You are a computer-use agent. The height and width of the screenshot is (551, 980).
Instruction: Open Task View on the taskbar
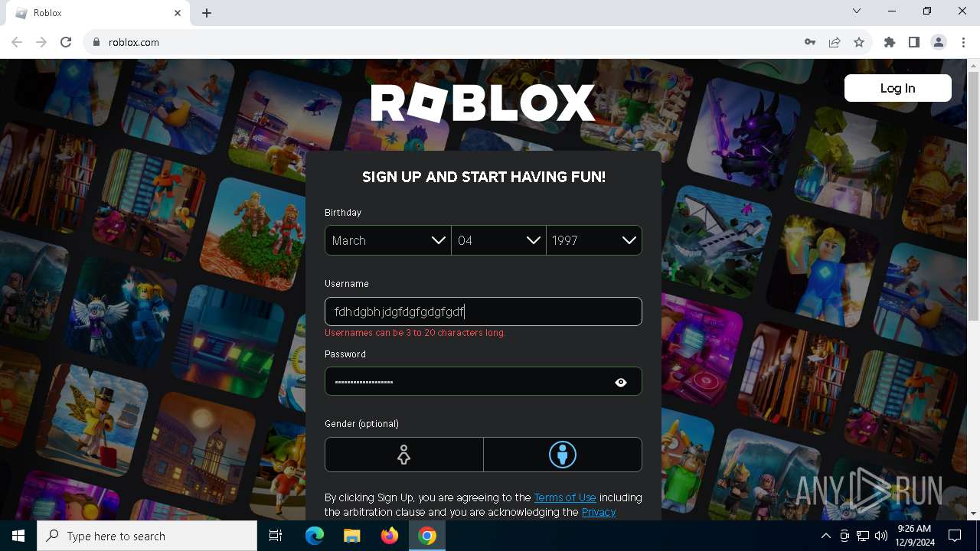tap(276, 536)
